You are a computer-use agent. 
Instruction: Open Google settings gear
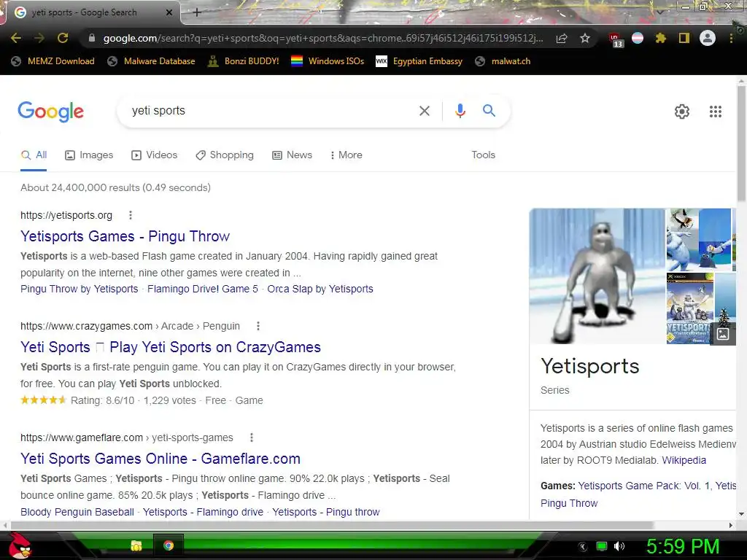pyautogui.click(x=682, y=112)
